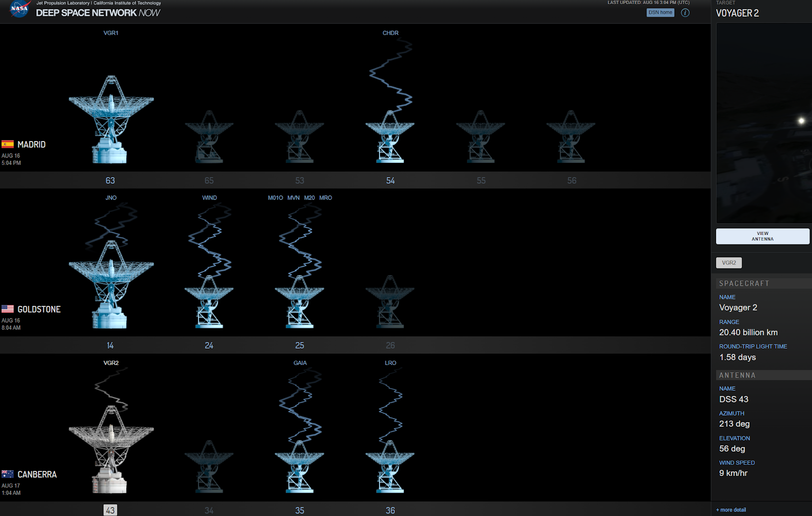Image resolution: width=812 pixels, height=516 pixels.
Task: Click the M20 spacecraft label
Action: click(x=310, y=198)
